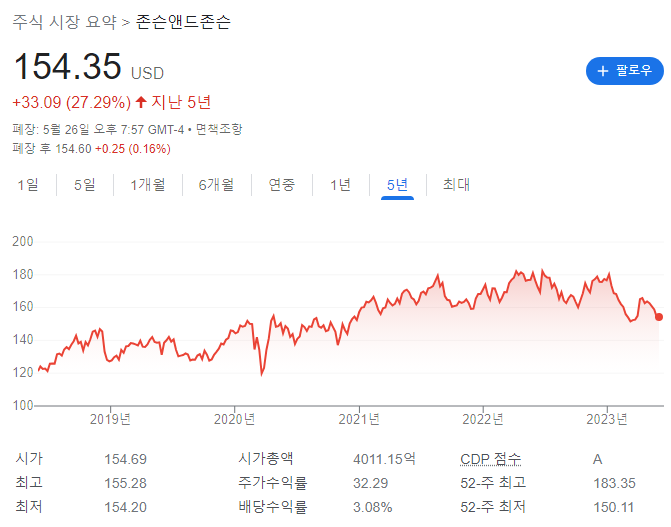Click the 존슨앤드존슨 company name
This screenshot has width=671, height=527.
(183, 22)
